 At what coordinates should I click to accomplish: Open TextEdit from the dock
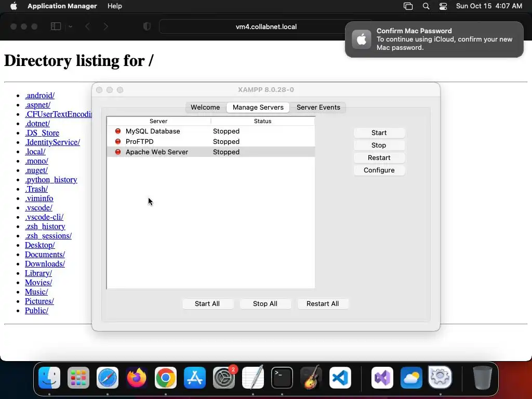[x=253, y=378]
